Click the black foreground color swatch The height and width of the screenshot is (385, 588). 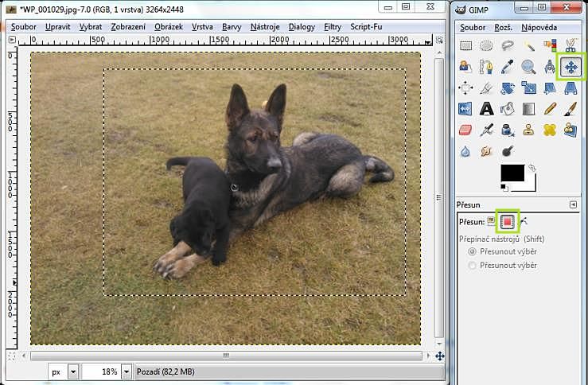click(x=512, y=173)
